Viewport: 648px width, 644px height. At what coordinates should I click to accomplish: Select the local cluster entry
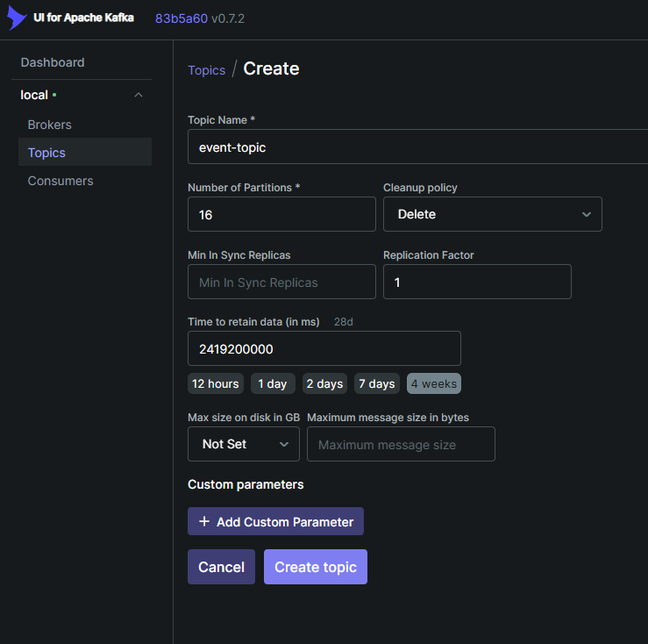coord(34,95)
